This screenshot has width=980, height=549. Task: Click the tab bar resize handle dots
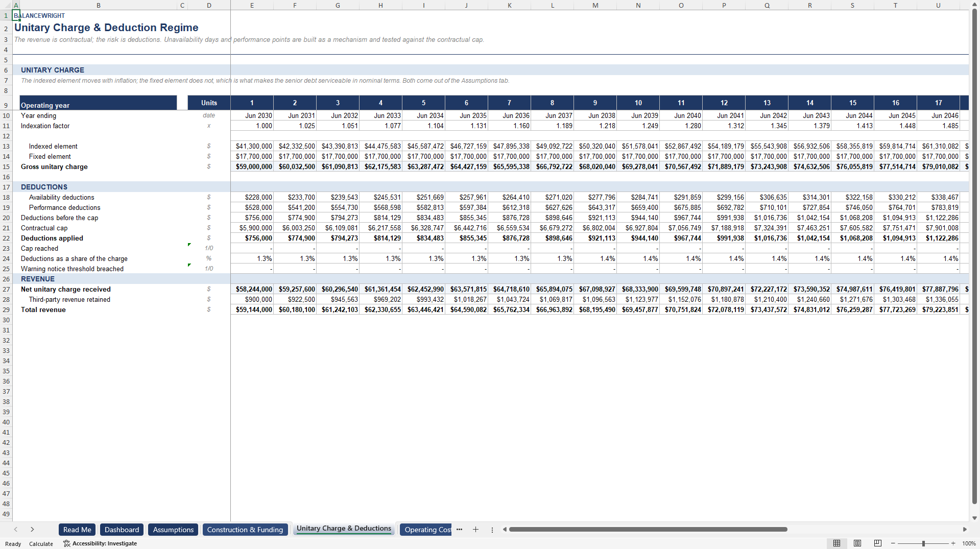[492, 530]
